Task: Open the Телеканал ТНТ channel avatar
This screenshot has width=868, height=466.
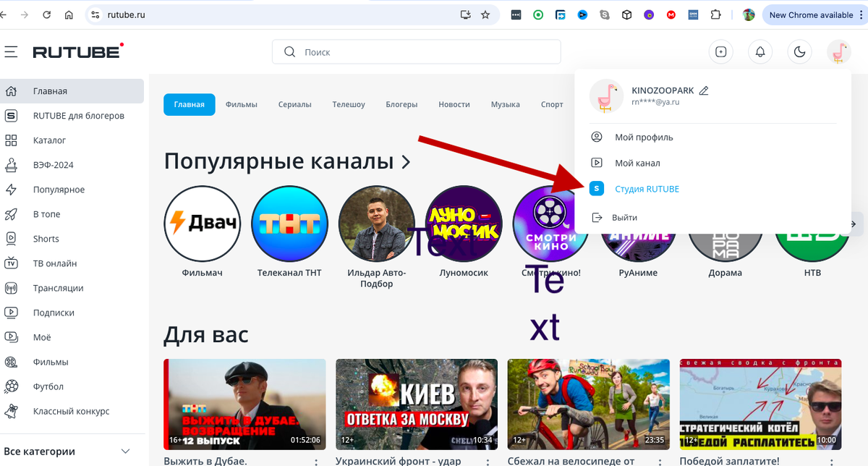Action: 289,223
